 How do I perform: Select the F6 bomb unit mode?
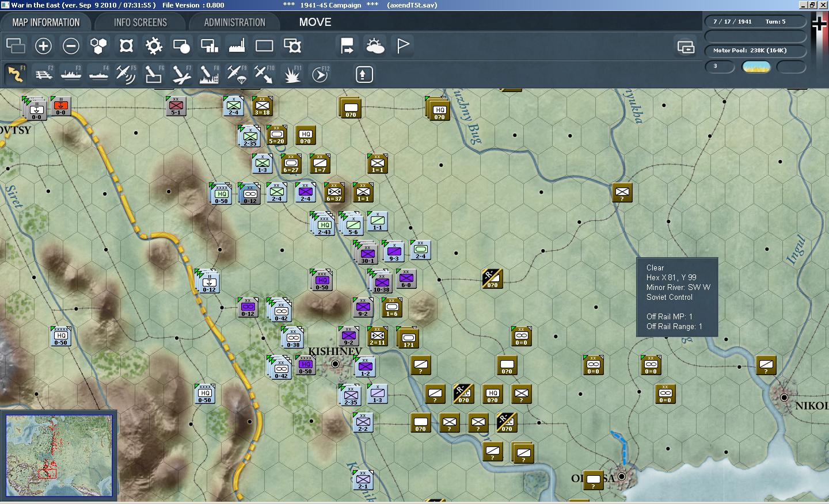coord(154,74)
